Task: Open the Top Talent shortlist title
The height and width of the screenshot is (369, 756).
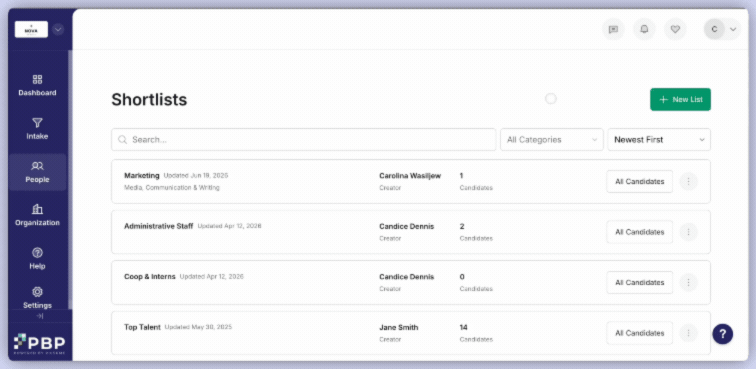Action: coord(142,327)
